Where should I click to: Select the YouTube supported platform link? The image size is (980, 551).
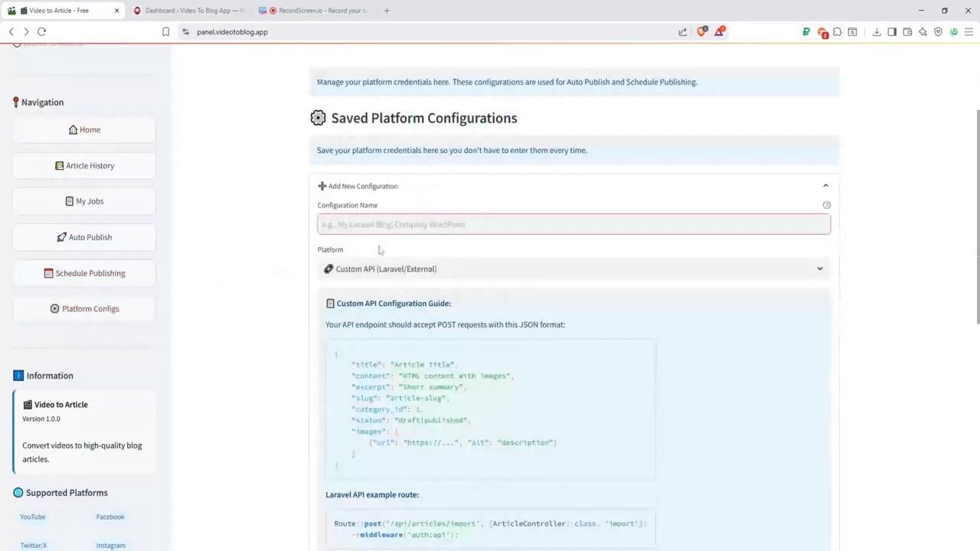click(32, 517)
